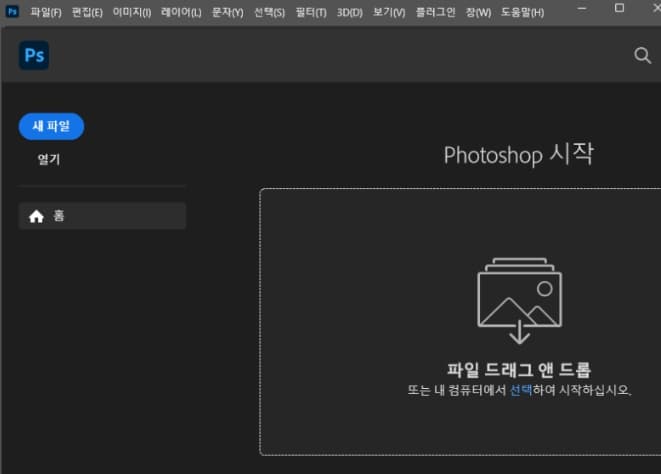The image size is (661, 474).
Task: Click the image drop placeholder icon
Action: pyautogui.click(x=519, y=301)
